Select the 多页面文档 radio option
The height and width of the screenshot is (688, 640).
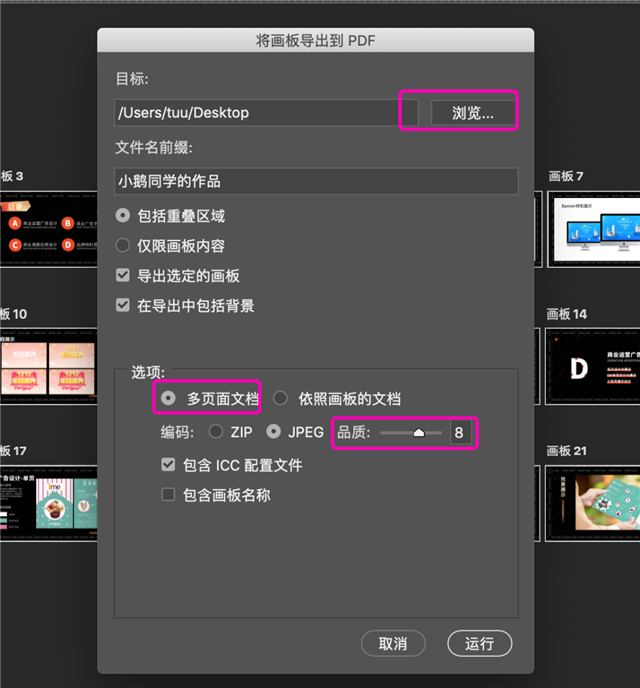168,398
